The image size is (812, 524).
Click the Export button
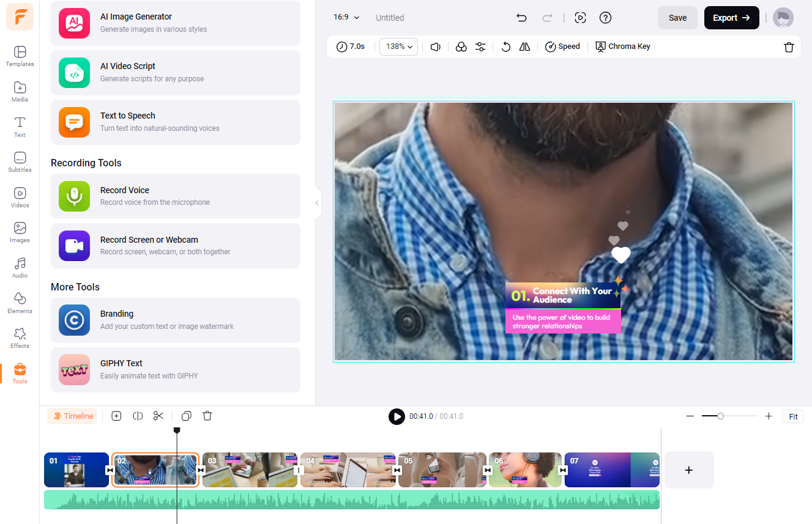click(x=731, y=18)
